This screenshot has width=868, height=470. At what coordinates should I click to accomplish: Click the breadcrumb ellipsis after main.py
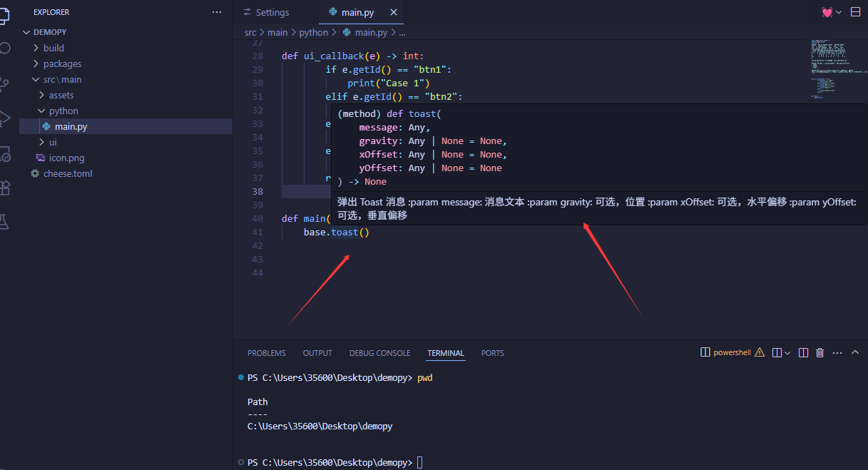pyautogui.click(x=402, y=32)
